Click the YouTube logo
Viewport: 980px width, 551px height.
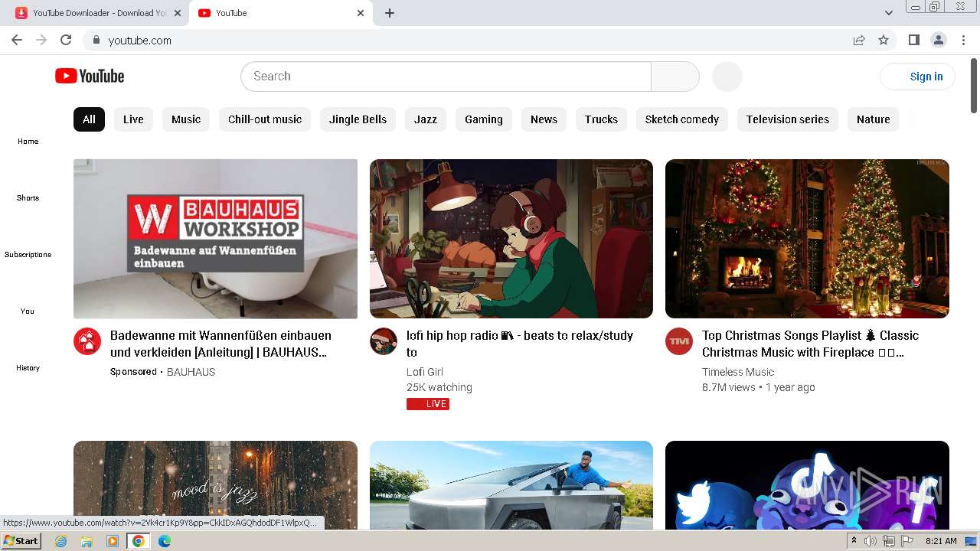(90, 76)
